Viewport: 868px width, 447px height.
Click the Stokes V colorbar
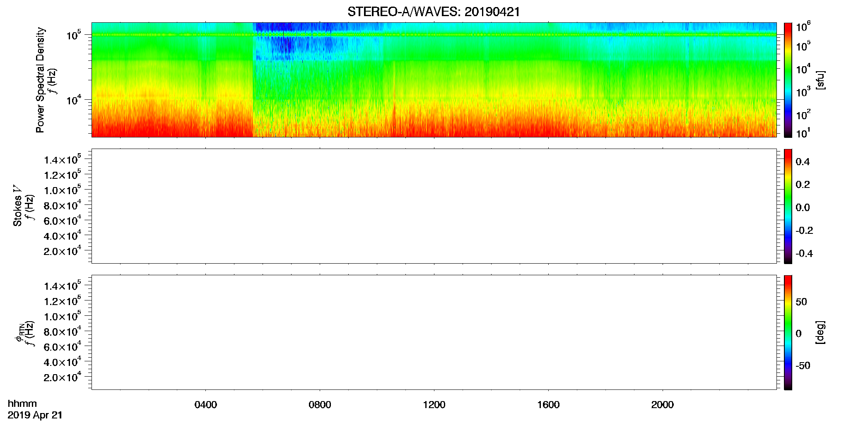(x=788, y=206)
